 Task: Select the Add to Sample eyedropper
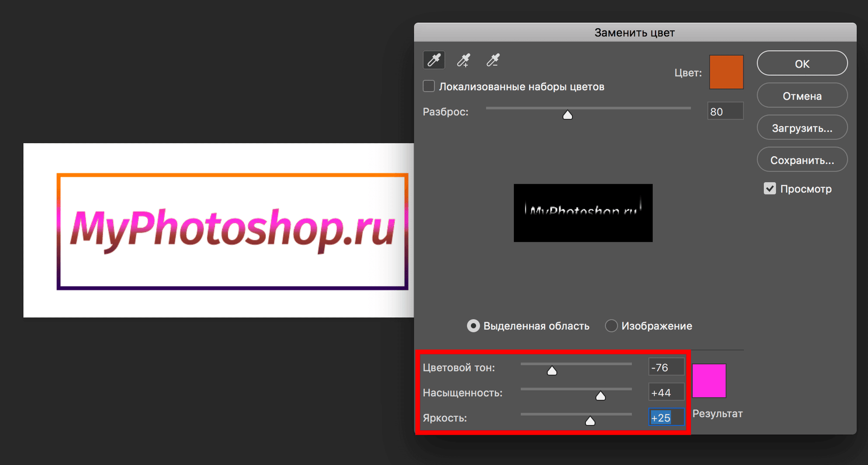[463, 60]
